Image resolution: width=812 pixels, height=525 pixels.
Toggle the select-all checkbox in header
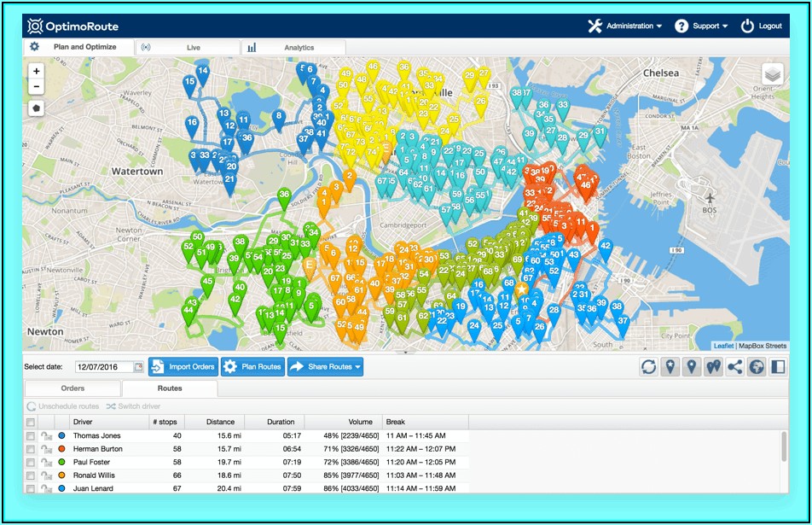click(x=31, y=422)
